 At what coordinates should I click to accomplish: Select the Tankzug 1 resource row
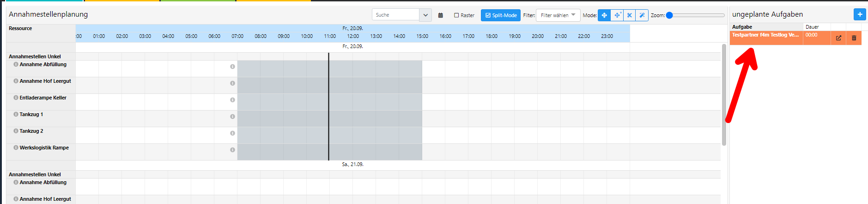pyautogui.click(x=31, y=114)
